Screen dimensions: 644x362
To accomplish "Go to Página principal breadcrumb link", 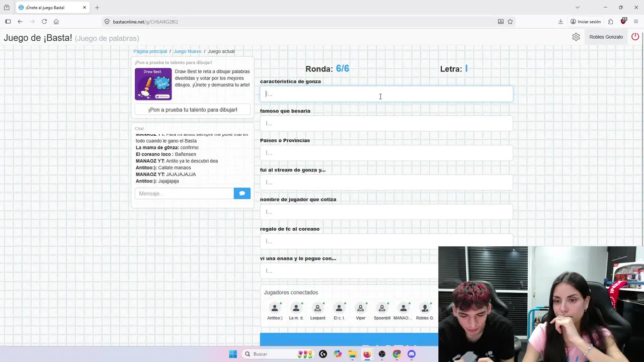I will click(150, 51).
